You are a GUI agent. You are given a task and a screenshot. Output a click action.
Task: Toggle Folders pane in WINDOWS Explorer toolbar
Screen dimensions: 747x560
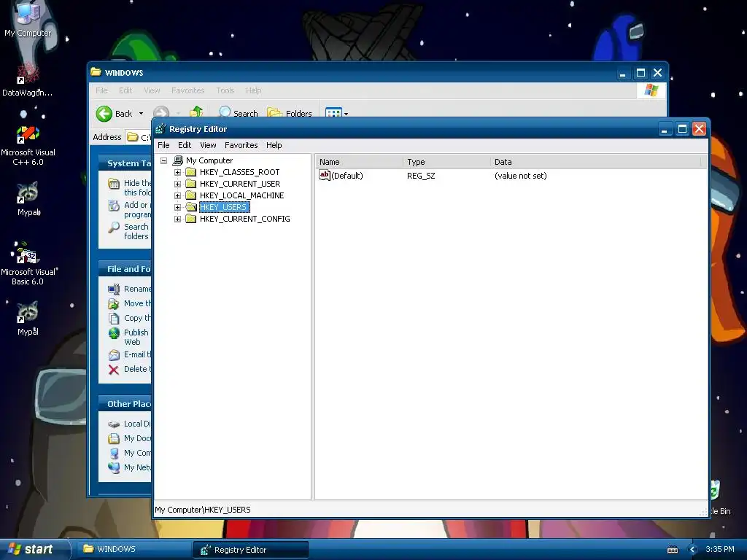pos(290,113)
